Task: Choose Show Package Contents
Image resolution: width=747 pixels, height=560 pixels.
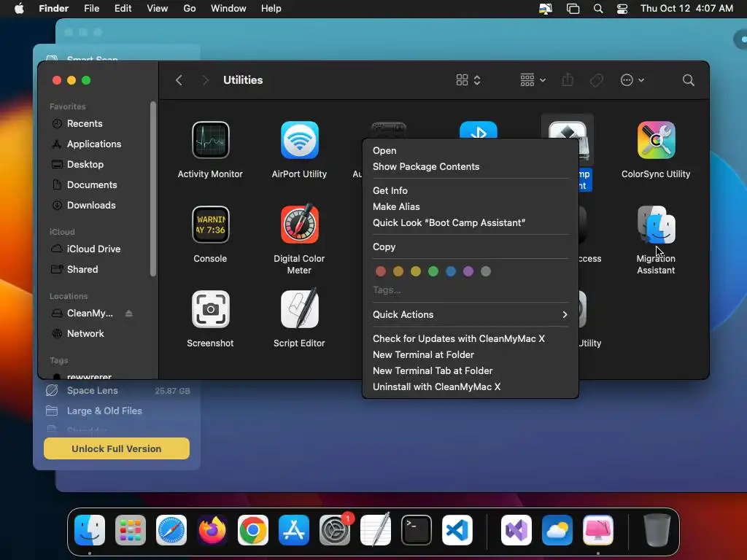Action: (471, 167)
